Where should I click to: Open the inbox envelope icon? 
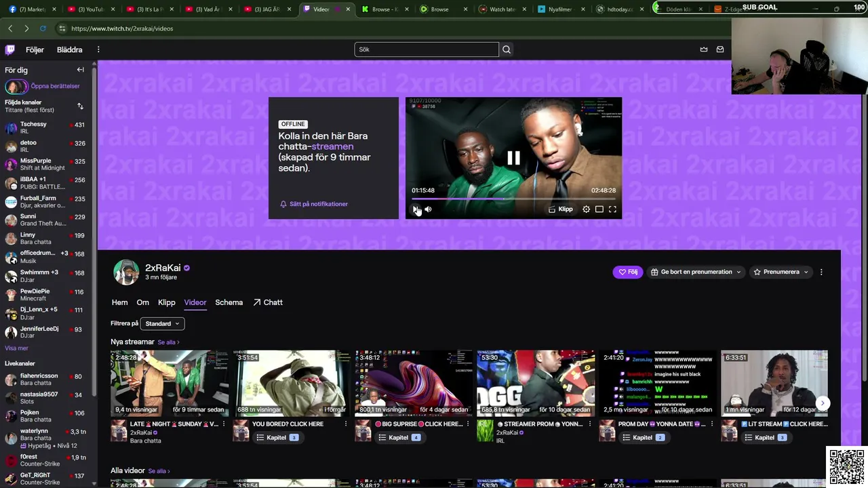(720, 49)
